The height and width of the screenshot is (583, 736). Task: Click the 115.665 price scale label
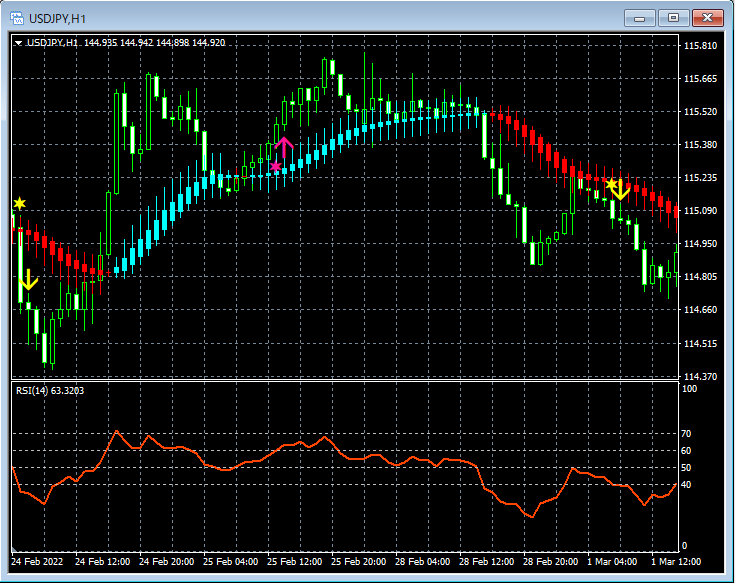point(700,78)
